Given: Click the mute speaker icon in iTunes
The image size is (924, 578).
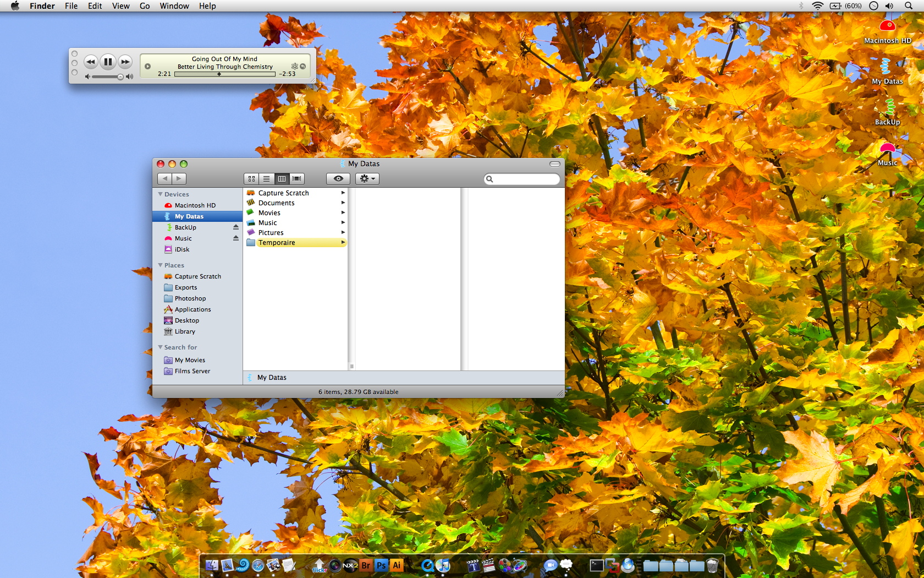Looking at the screenshot, I should tap(87, 77).
